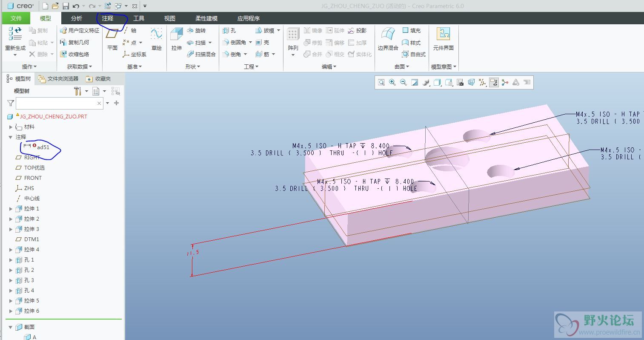Viewport: 644px width, 340px height.
Task: Switch to the Annotate (注释) ribbon tab
Action: (x=108, y=18)
